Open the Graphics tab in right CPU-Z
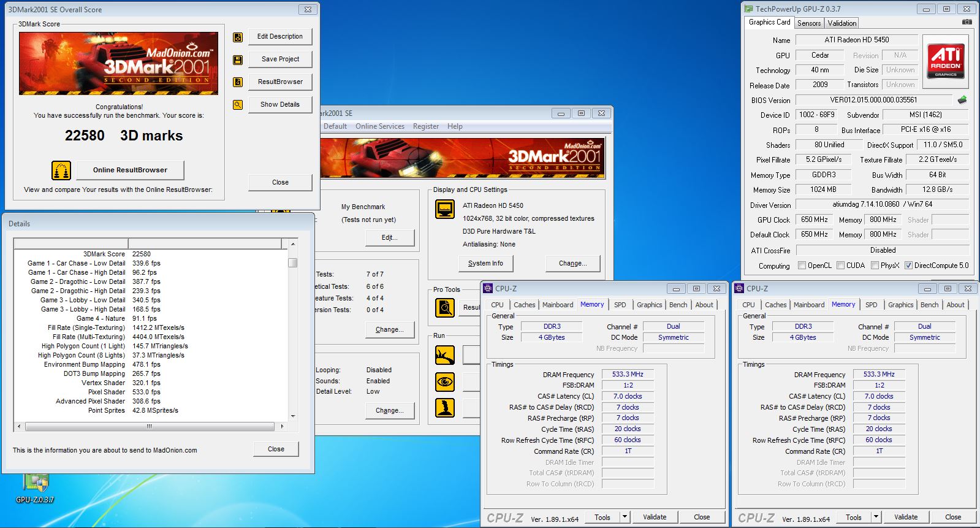The width and height of the screenshot is (980, 528). pos(901,305)
